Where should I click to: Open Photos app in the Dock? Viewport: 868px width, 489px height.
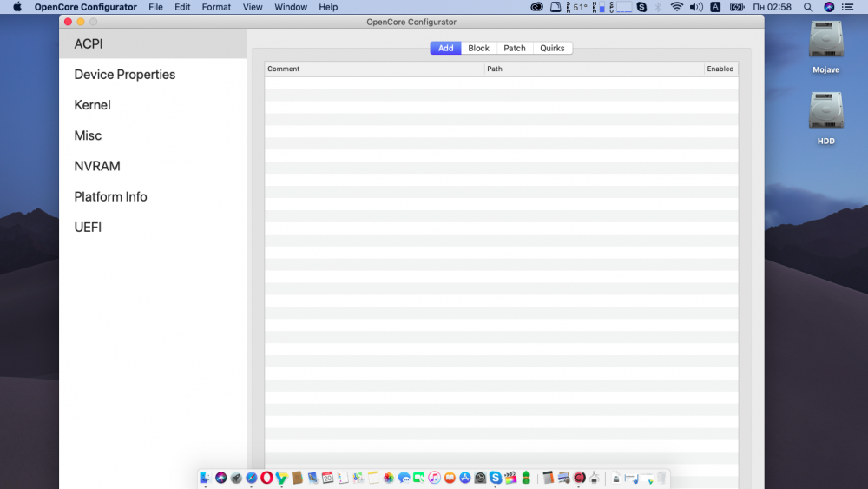389,478
